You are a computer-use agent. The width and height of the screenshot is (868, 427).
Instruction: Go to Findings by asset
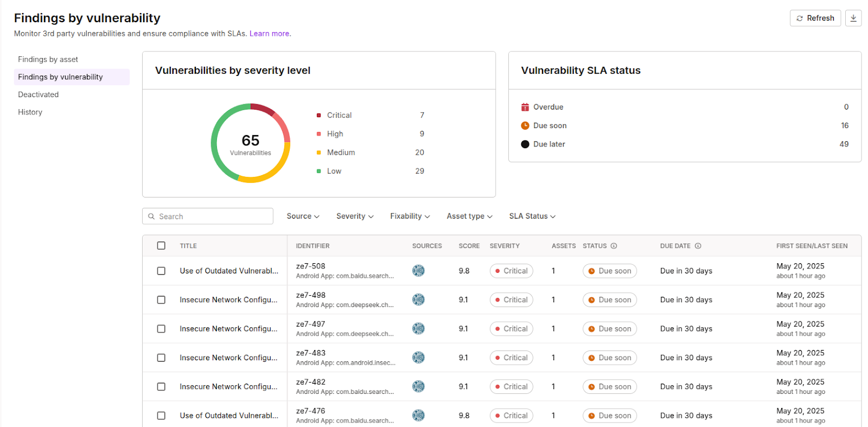click(x=72, y=60)
